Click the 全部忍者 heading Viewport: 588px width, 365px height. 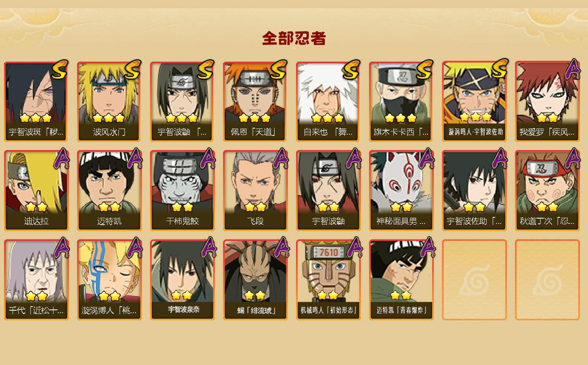[294, 39]
